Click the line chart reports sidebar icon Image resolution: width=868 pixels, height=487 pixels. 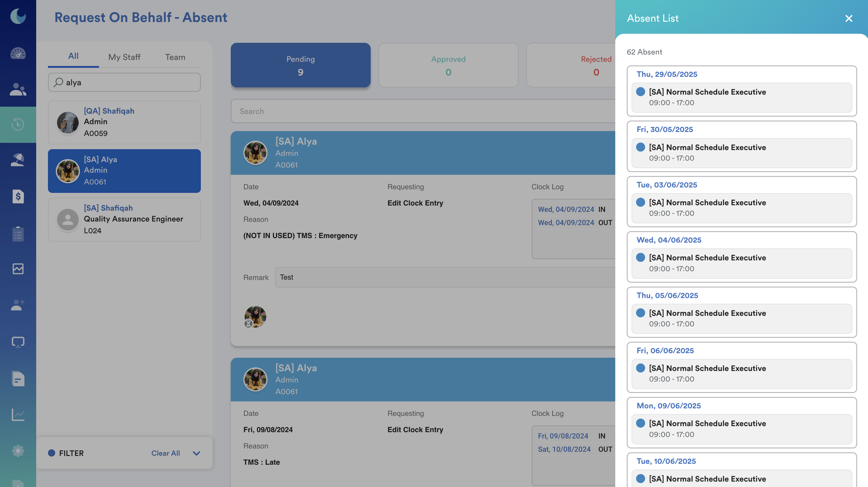pyautogui.click(x=18, y=414)
